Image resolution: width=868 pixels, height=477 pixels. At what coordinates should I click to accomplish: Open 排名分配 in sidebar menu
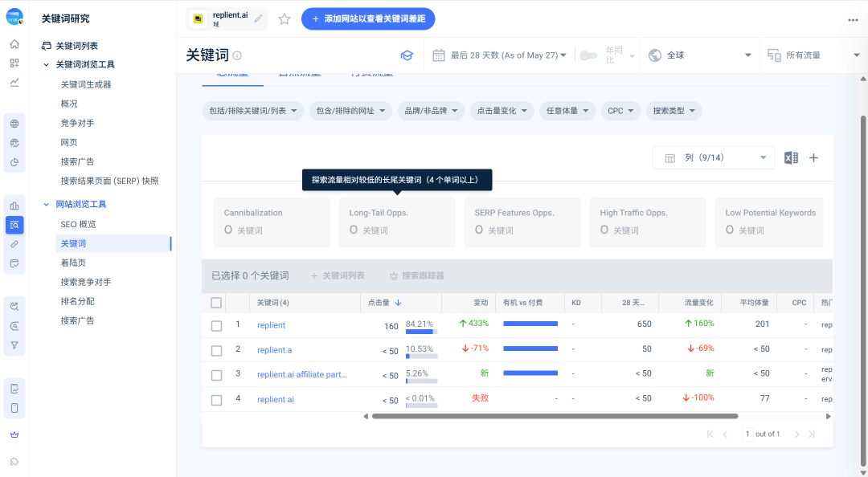(x=77, y=301)
